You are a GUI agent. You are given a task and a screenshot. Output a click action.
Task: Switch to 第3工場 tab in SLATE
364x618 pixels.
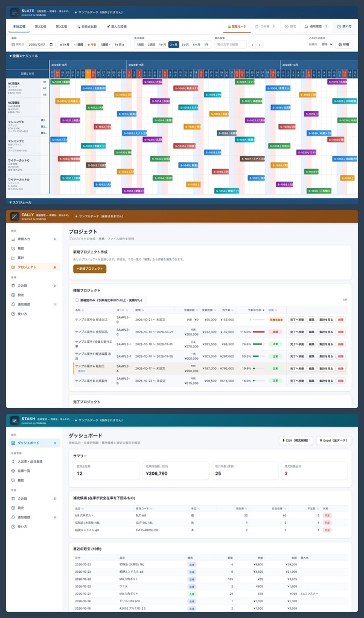pos(61,27)
